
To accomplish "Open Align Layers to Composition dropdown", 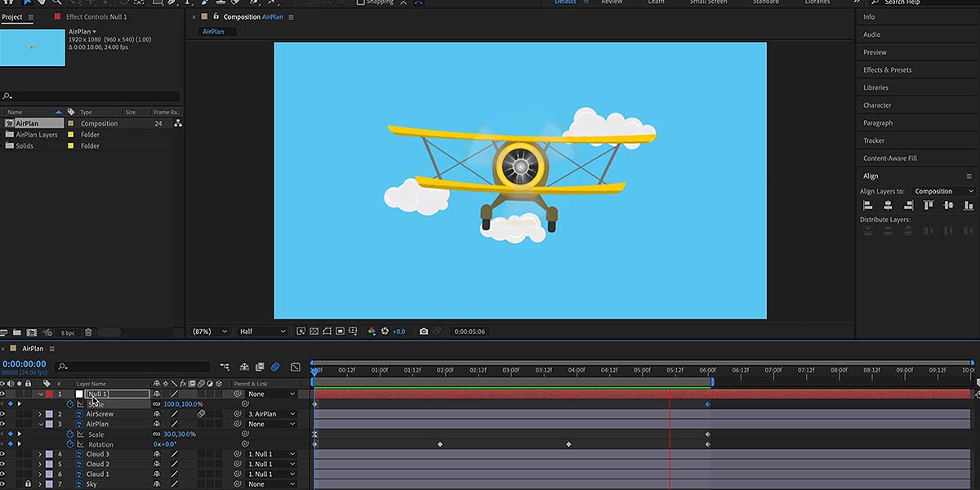I will click(944, 191).
